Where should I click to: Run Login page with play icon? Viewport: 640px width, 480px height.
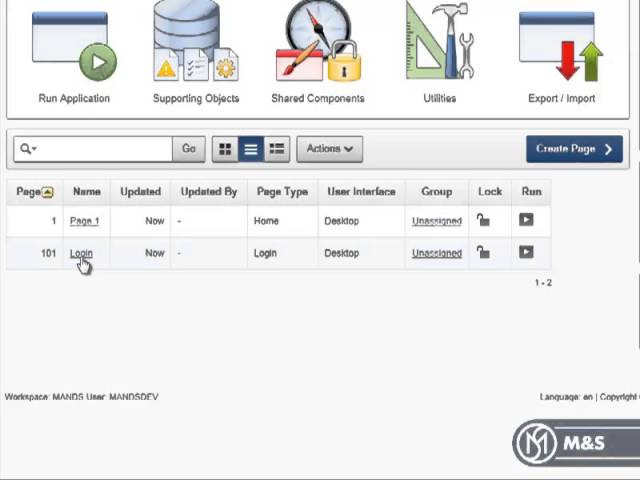[526, 252]
